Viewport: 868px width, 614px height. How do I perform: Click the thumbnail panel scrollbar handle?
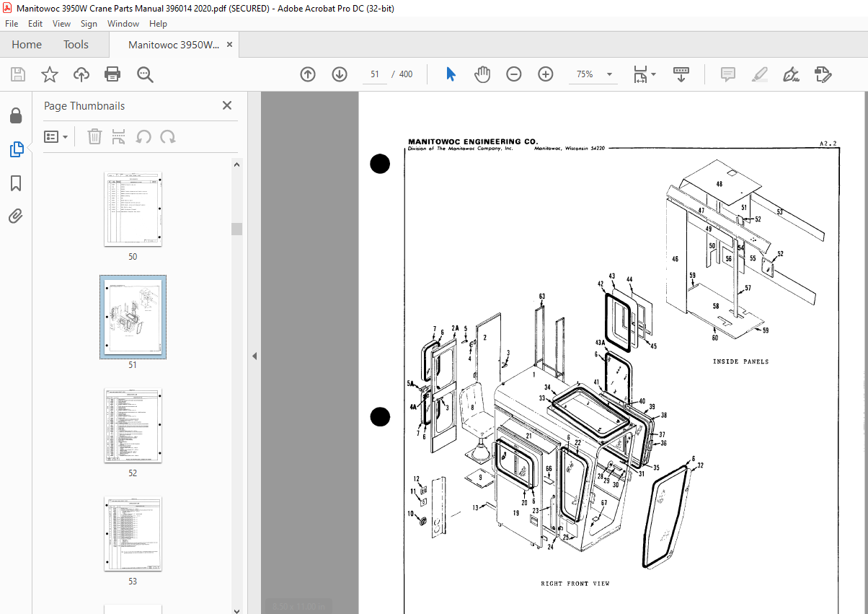236,229
